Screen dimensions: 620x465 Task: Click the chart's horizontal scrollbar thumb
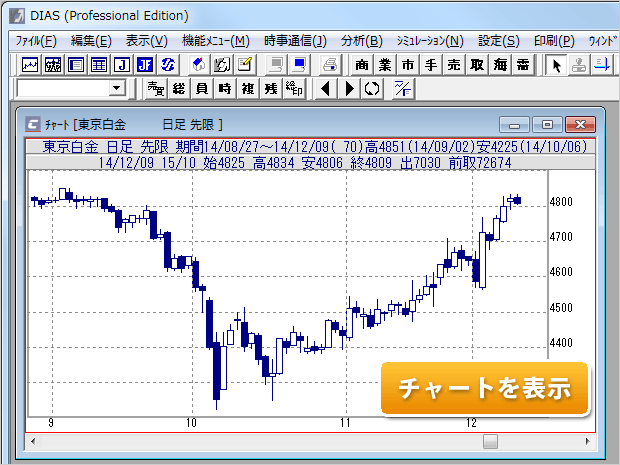pyautogui.click(x=490, y=441)
